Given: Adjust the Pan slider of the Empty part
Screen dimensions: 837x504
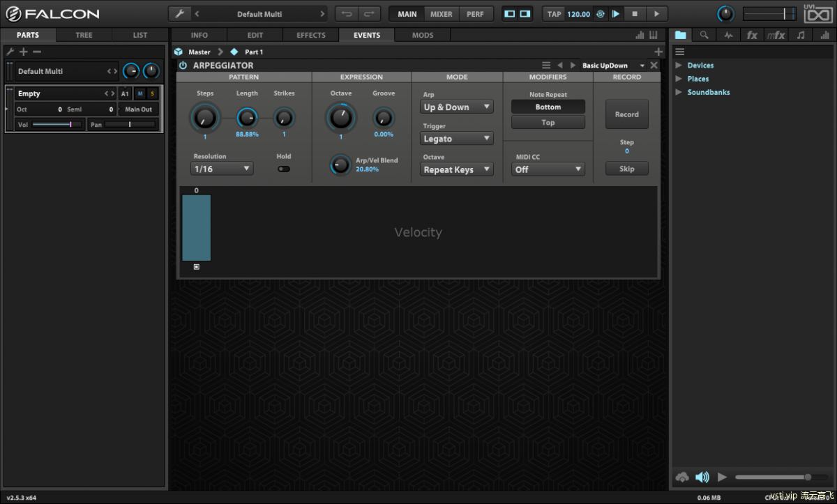Looking at the screenshot, I should pos(130,125).
